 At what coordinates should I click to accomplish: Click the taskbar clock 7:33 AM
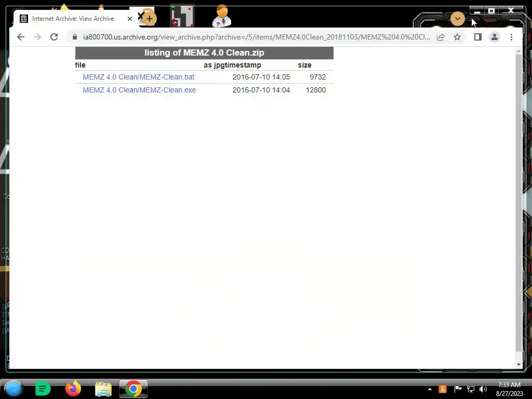click(509, 385)
